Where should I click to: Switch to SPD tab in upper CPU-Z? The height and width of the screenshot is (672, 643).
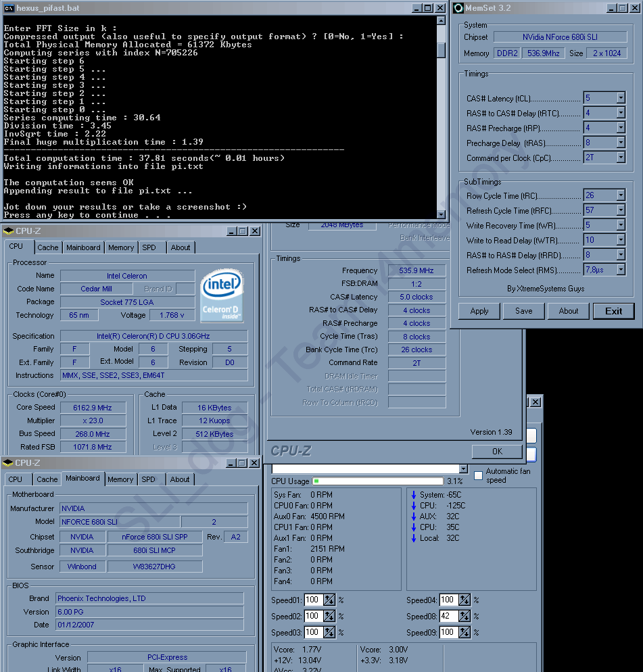pyautogui.click(x=149, y=247)
